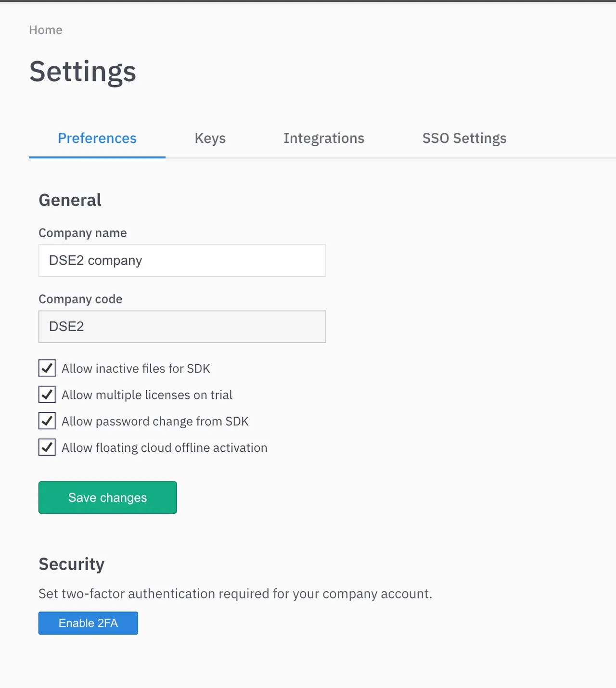Click the Company name label
The height and width of the screenshot is (688, 616).
tap(82, 233)
